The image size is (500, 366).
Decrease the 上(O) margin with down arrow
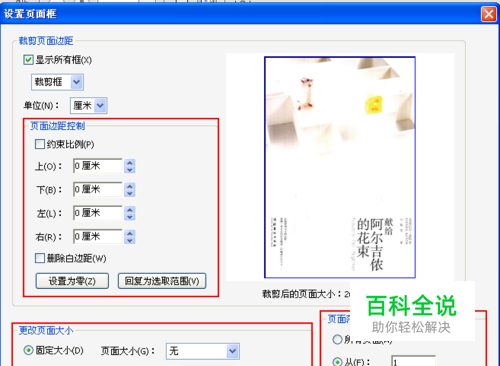[x=130, y=170]
